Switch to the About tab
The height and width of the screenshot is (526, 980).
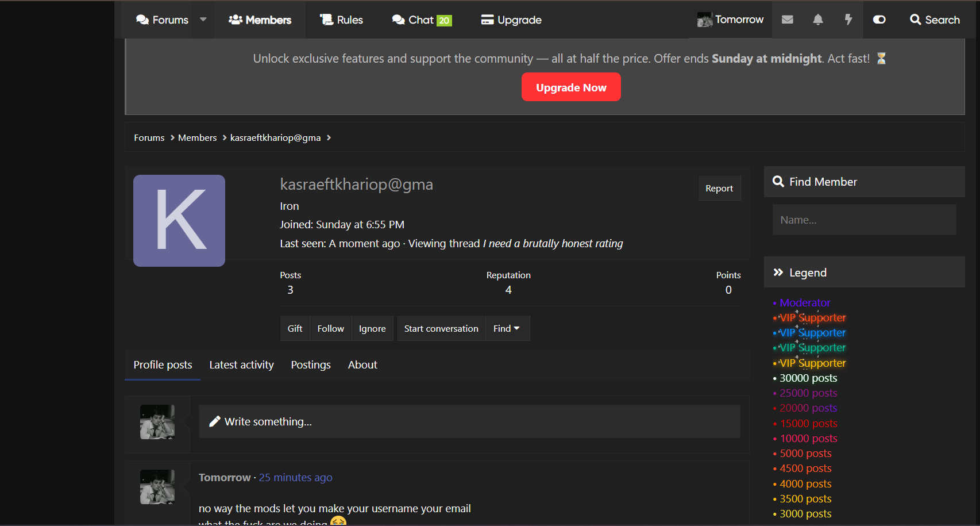[x=362, y=365]
